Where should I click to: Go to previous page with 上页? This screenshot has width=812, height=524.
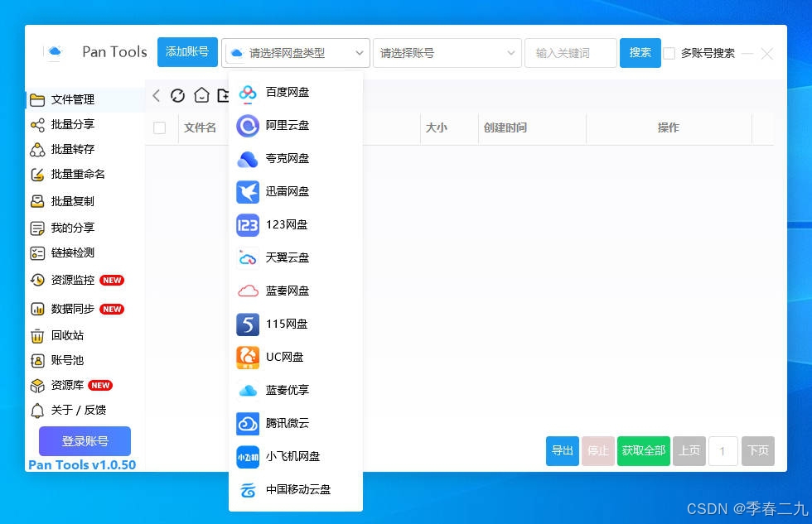(x=689, y=451)
